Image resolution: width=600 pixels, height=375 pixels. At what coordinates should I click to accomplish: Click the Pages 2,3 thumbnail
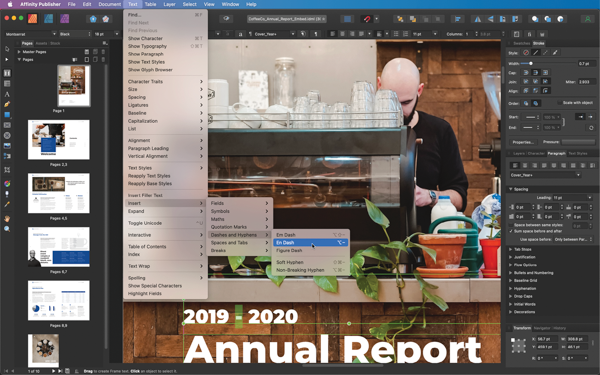coord(59,140)
